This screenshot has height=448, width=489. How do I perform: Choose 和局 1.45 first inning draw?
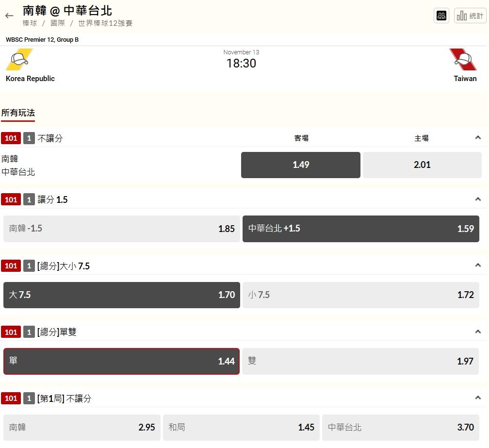point(241,427)
